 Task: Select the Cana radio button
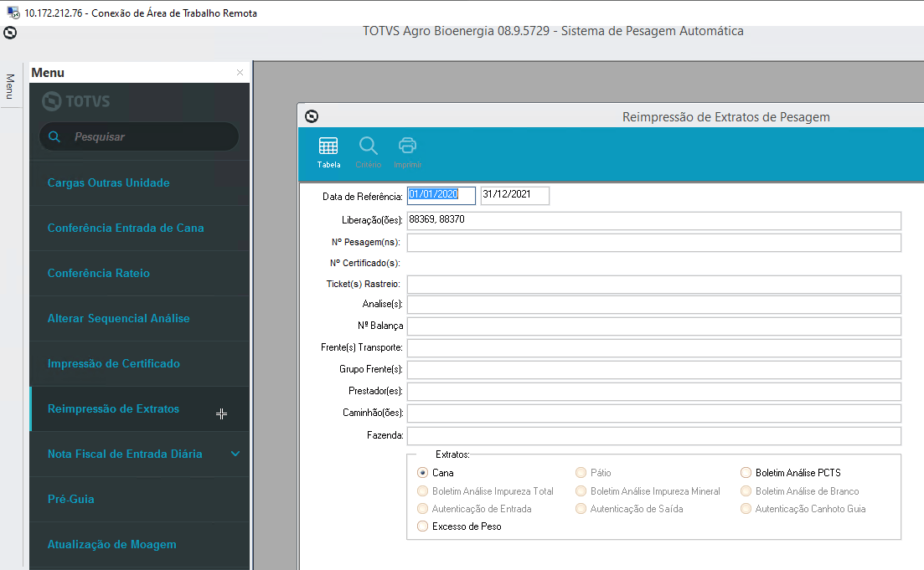(x=422, y=473)
